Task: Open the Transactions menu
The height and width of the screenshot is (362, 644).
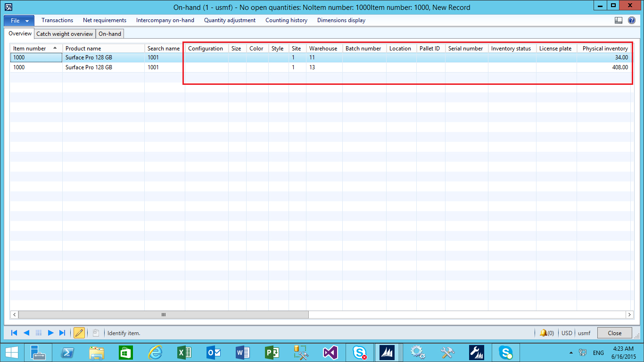Action: click(x=57, y=20)
